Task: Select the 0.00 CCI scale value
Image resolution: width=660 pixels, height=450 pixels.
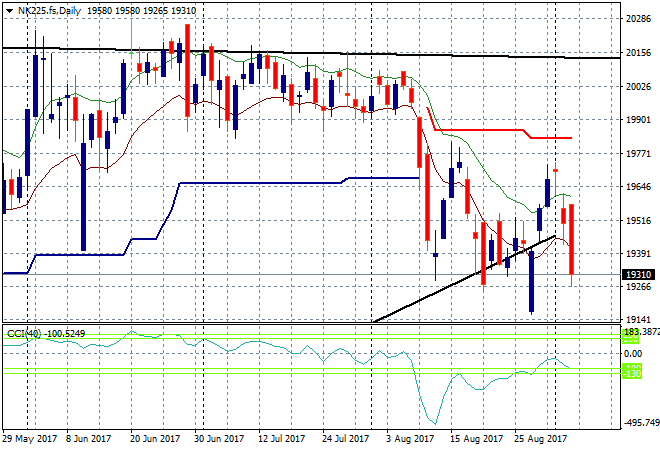Action: 633,354
